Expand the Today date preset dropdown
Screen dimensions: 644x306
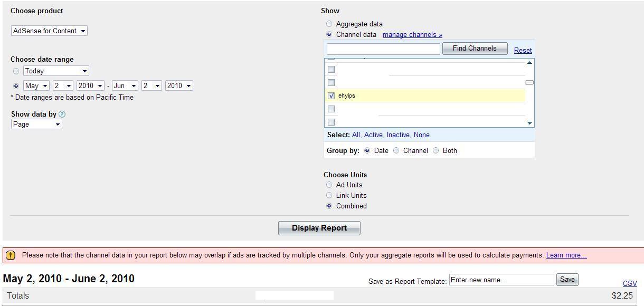pyautogui.click(x=56, y=71)
